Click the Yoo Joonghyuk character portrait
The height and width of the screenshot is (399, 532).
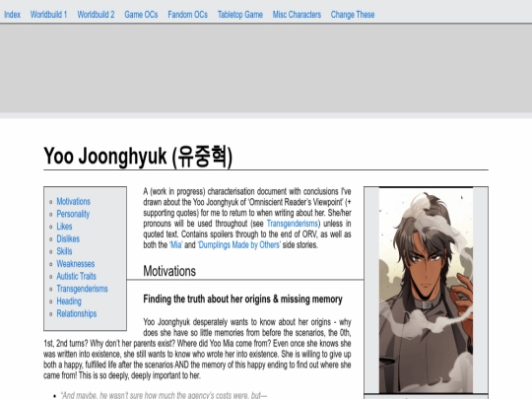[426, 291]
